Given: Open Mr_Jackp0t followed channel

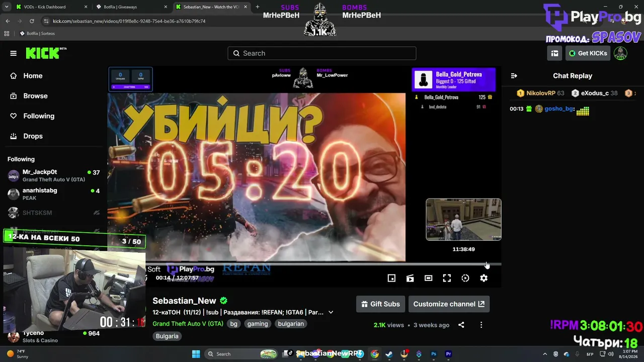Looking at the screenshot, I should (53, 175).
